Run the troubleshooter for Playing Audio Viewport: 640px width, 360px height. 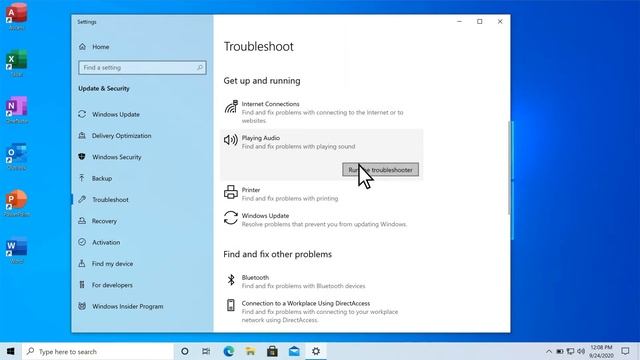[380, 170]
